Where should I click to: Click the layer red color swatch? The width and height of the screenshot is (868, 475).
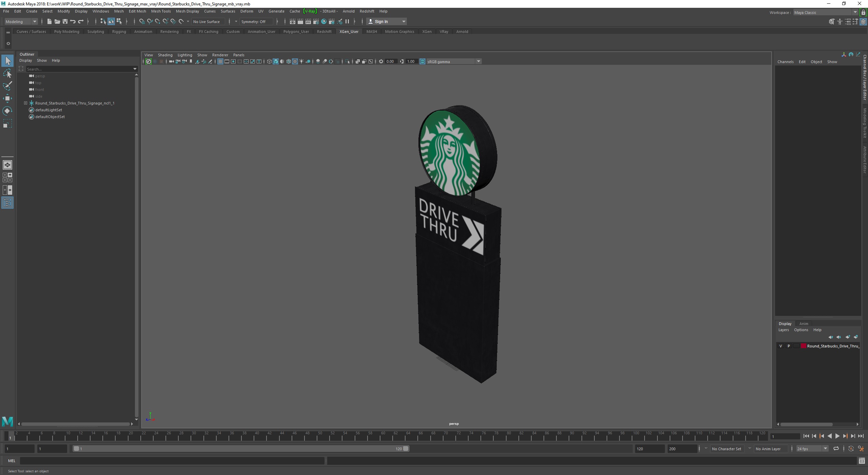tap(803, 346)
